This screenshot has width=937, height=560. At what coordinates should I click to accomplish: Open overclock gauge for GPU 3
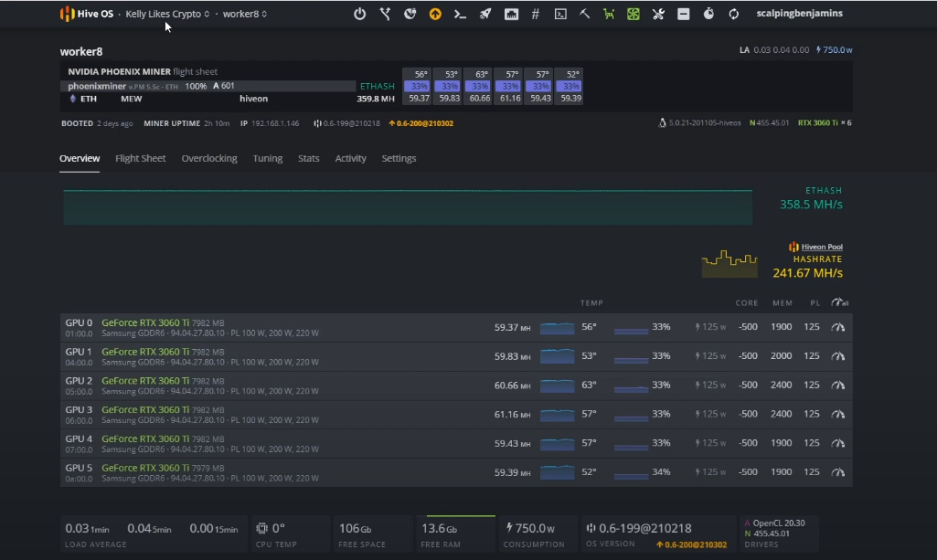coord(837,414)
